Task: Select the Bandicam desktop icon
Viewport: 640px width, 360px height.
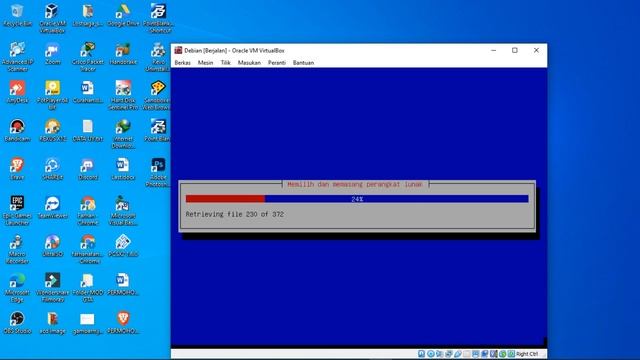Action: [17, 131]
